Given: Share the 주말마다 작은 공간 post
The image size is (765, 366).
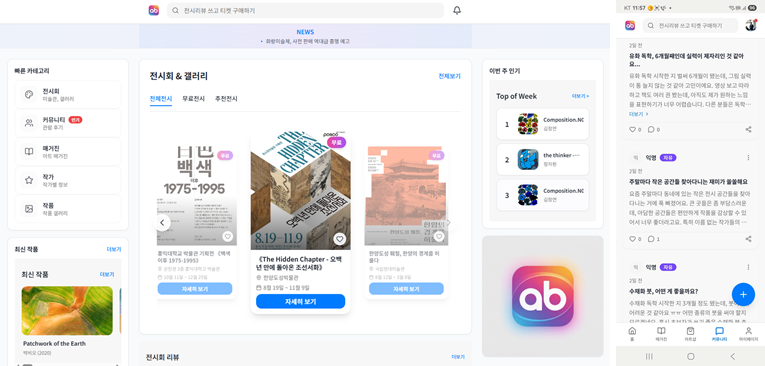Looking at the screenshot, I should click(x=748, y=239).
